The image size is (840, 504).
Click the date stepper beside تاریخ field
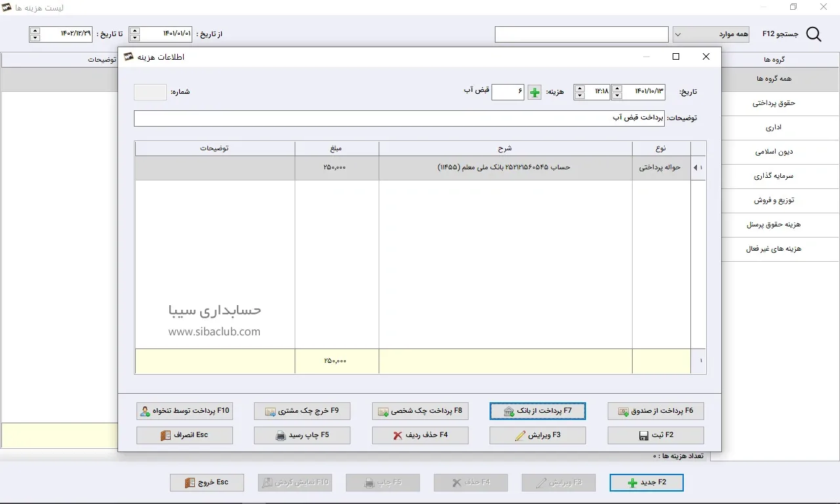tap(616, 93)
